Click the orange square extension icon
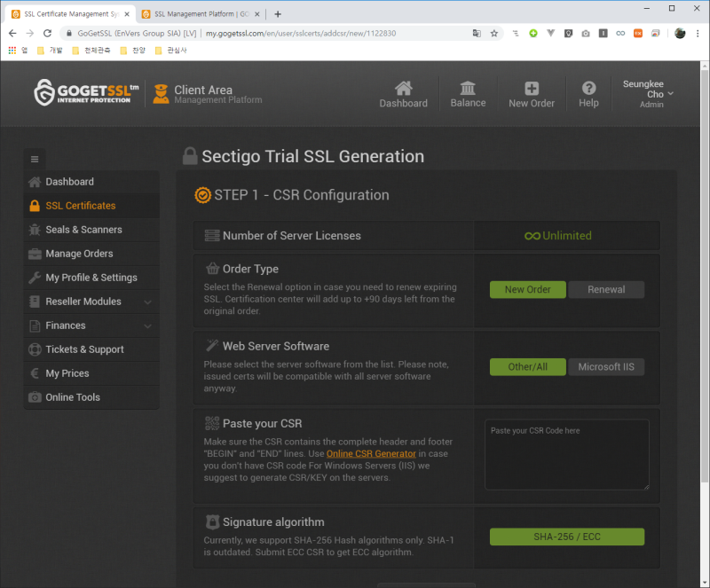The height and width of the screenshot is (588, 710). click(637, 33)
